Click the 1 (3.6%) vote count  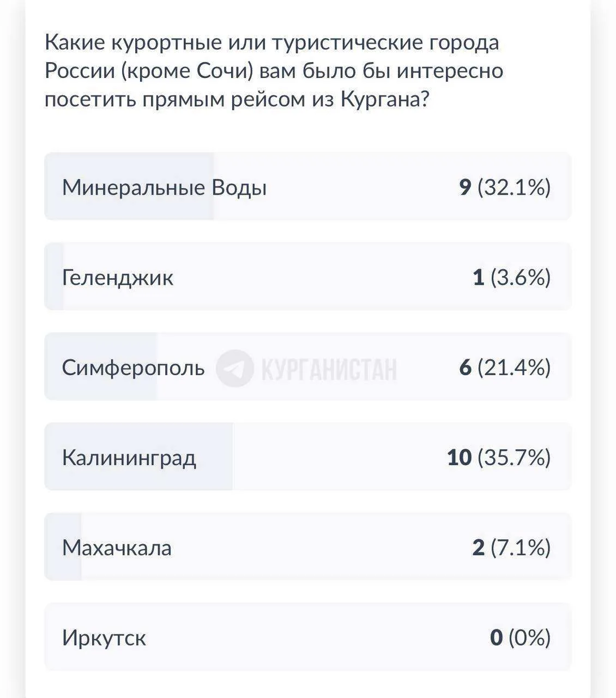point(511,277)
